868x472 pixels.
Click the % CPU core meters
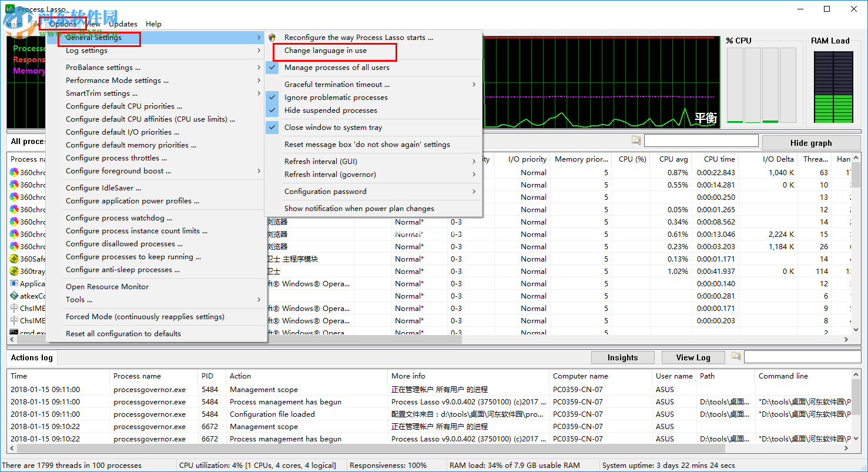click(x=761, y=85)
